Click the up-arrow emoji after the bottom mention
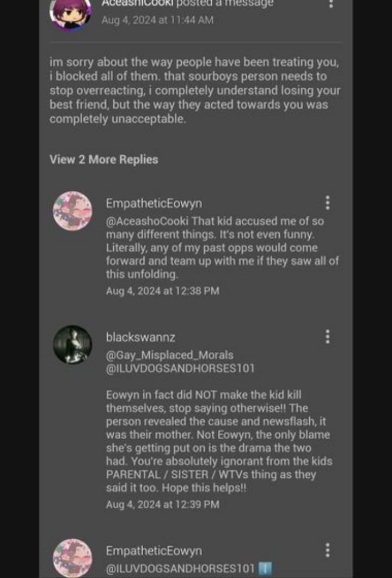Image resolution: width=392 pixels, height=578 pixels. (265, 568)
